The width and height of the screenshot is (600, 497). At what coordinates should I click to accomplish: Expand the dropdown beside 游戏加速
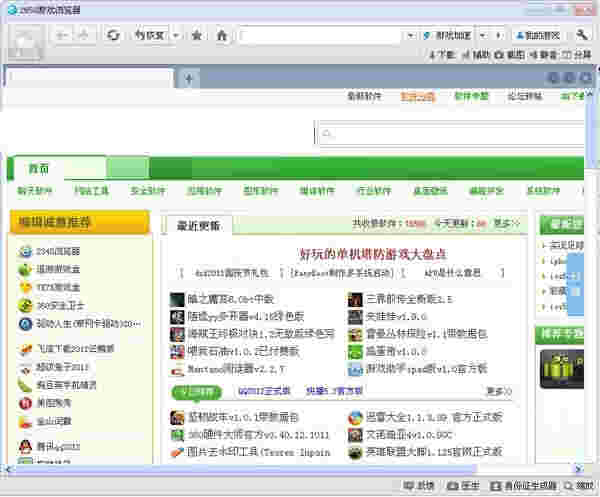click(483, 36)
